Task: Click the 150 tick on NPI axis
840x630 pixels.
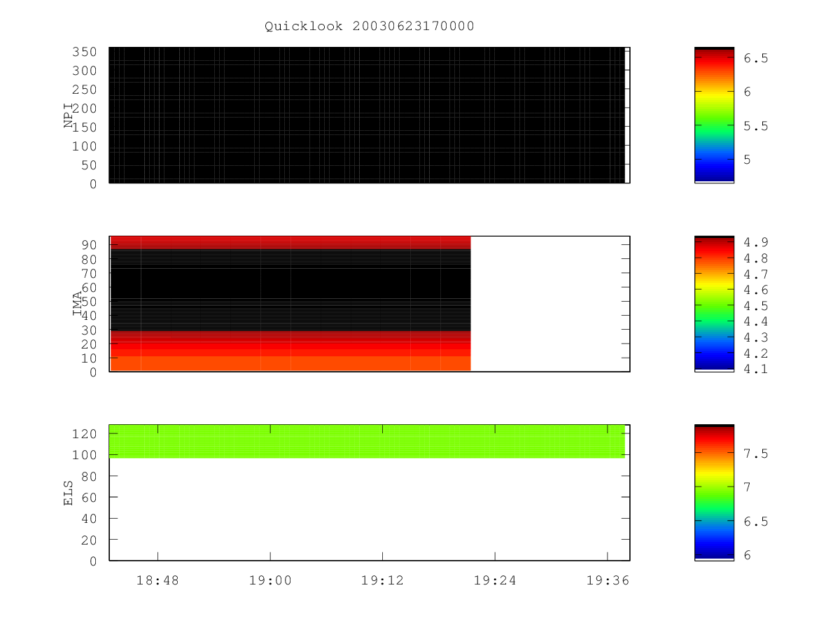Action: coord(85,127)
